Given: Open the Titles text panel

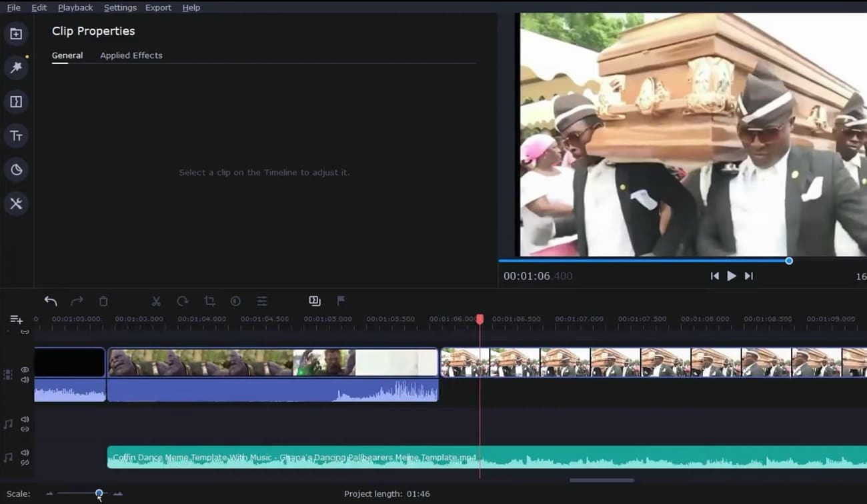Looking at the screenshot, I should [x=16, y=136].
